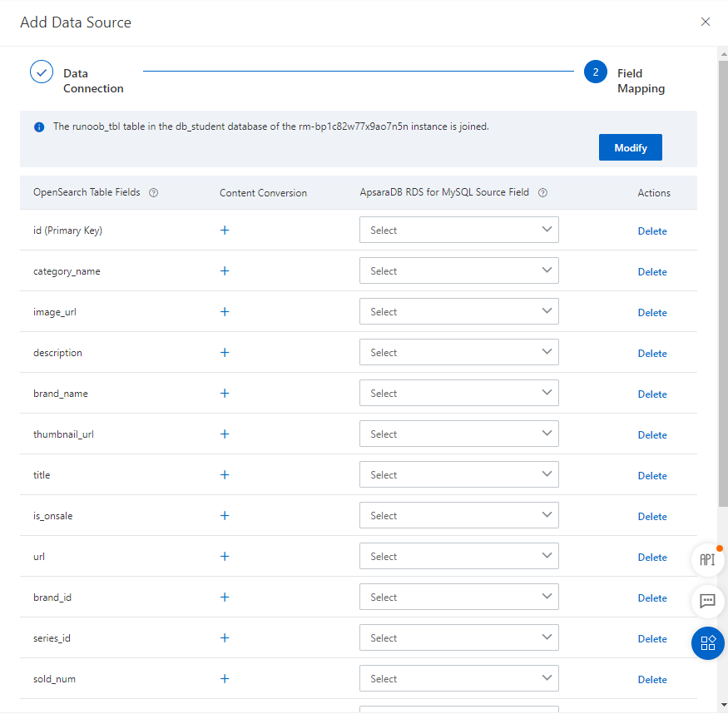Select source field dropdown for brand_name
This screenshot has height=714, width=728.
[458, 394]
